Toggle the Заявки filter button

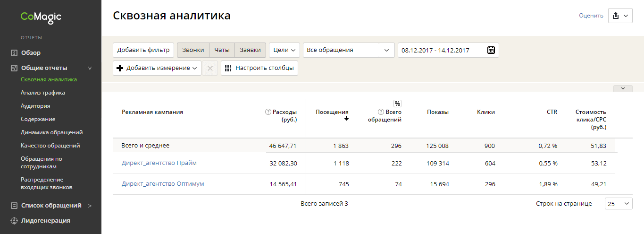click(x=250, y=50)
